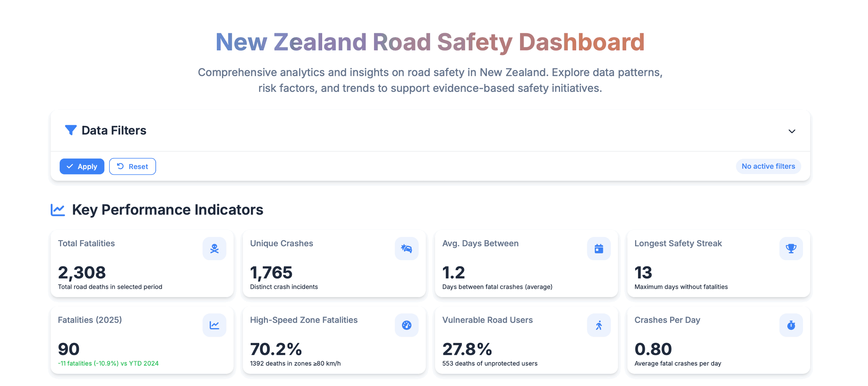Viewport: 868px width, 386px height.
Task: Click the chart icon beside Key Performance Indicators
Action: [58, 210]
